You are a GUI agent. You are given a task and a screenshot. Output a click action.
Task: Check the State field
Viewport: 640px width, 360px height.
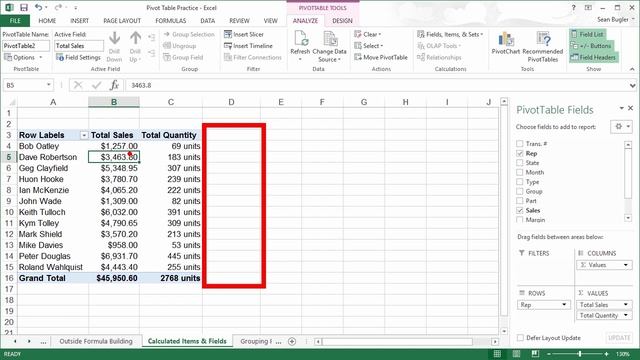(520, 162)
